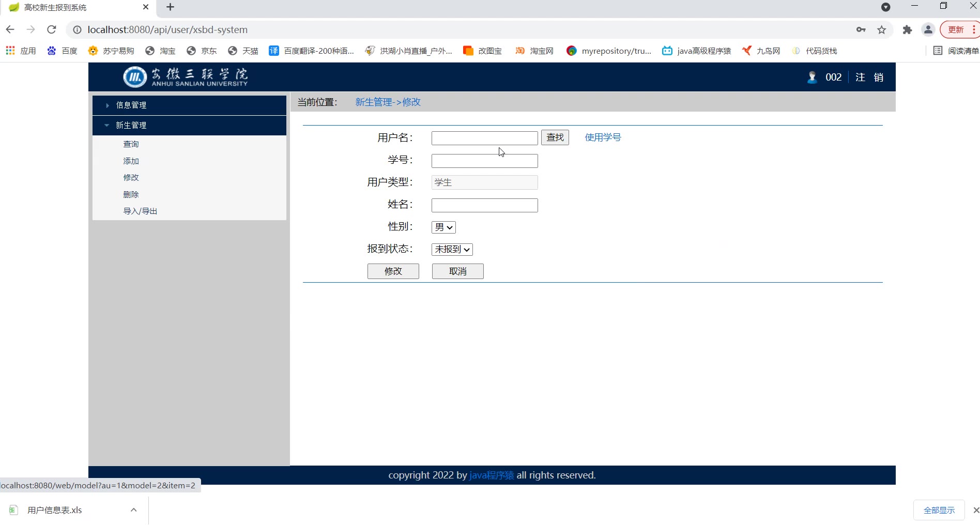Screen dimensions: 980x525
Task: Focus the 用户名 input field
Action: point(484,138)
